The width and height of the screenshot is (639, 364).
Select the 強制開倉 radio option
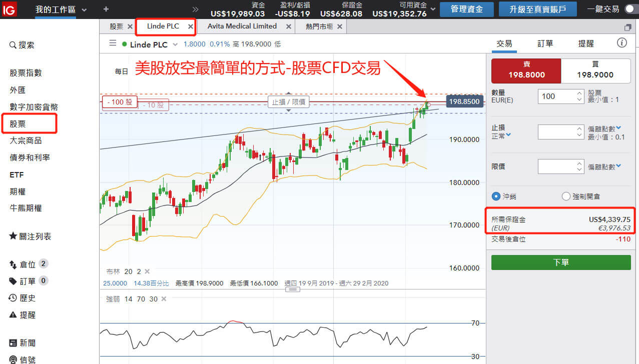[566, 196]
